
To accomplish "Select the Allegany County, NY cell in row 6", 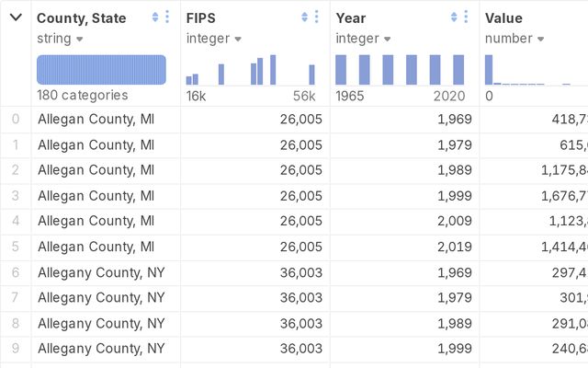I will [101, 272].
